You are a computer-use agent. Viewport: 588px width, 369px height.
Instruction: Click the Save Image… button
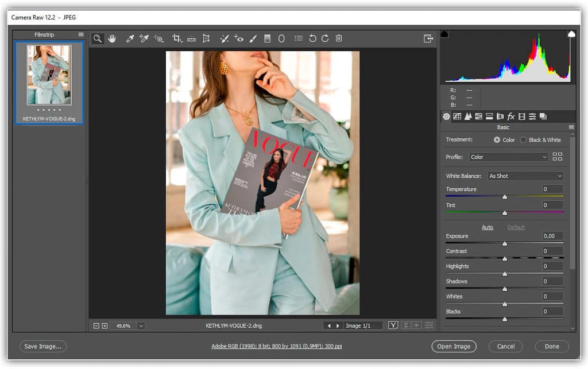pos(42,347)
